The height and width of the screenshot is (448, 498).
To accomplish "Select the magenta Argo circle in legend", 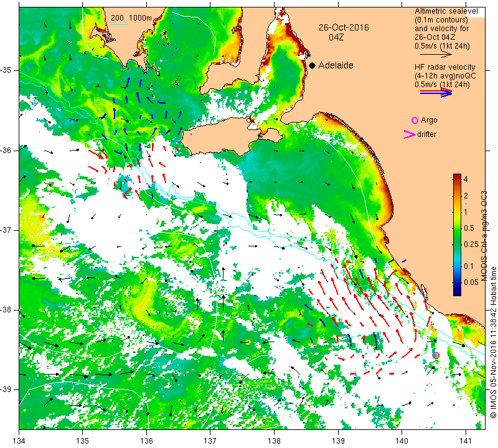I will tap(415, 120).
